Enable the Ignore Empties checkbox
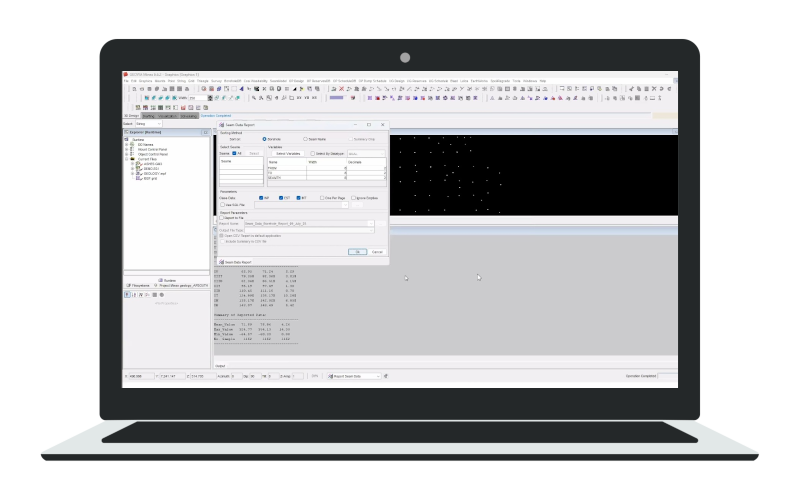 [353, 198]
